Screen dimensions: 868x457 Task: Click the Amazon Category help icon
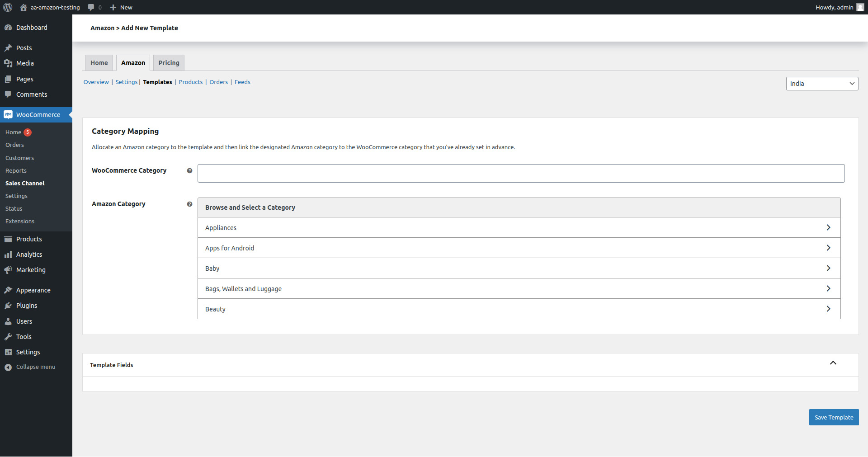[x=189, y=204]
